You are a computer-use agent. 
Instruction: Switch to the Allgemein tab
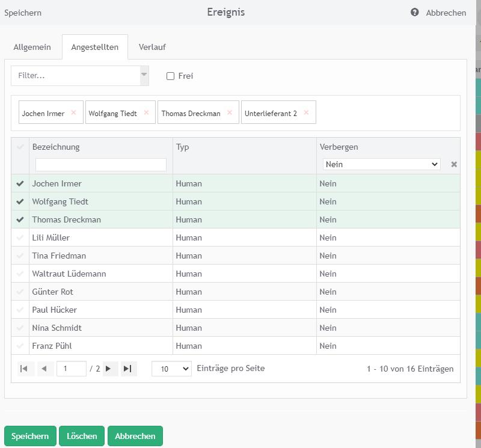point(32,47)
